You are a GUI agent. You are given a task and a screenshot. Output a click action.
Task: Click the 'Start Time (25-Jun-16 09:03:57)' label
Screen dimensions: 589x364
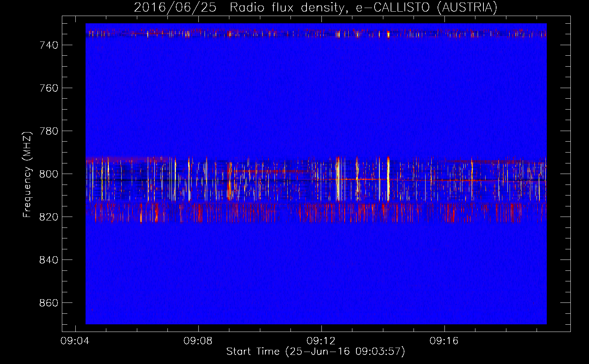316,352
